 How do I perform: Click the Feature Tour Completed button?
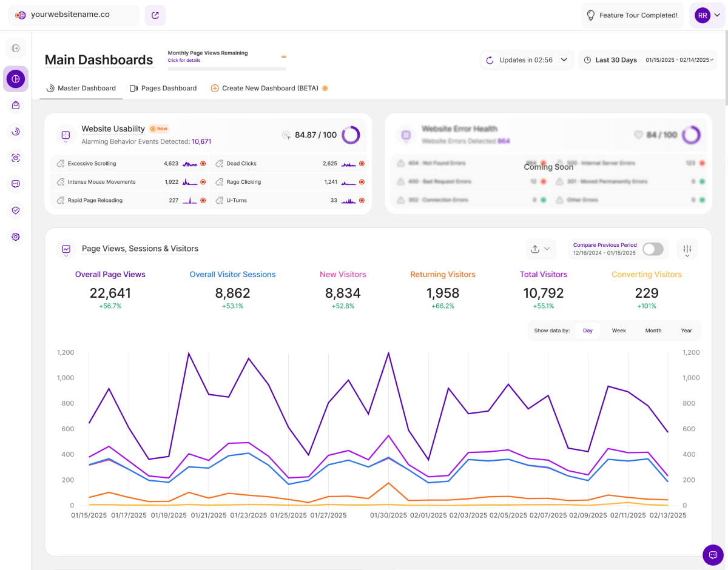pyautogui.click(x=632, y=15)
